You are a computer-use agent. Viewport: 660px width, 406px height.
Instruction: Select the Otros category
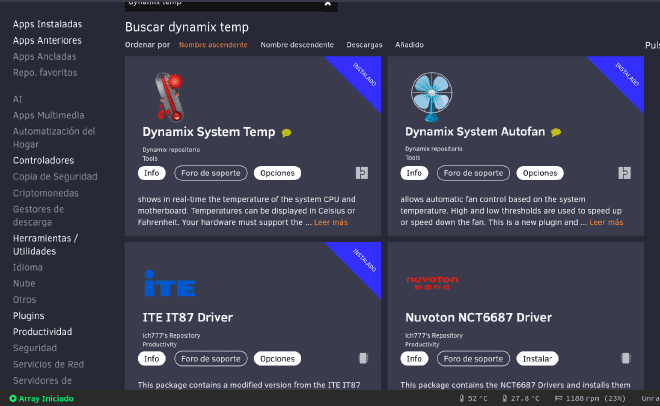coord(24,300)
